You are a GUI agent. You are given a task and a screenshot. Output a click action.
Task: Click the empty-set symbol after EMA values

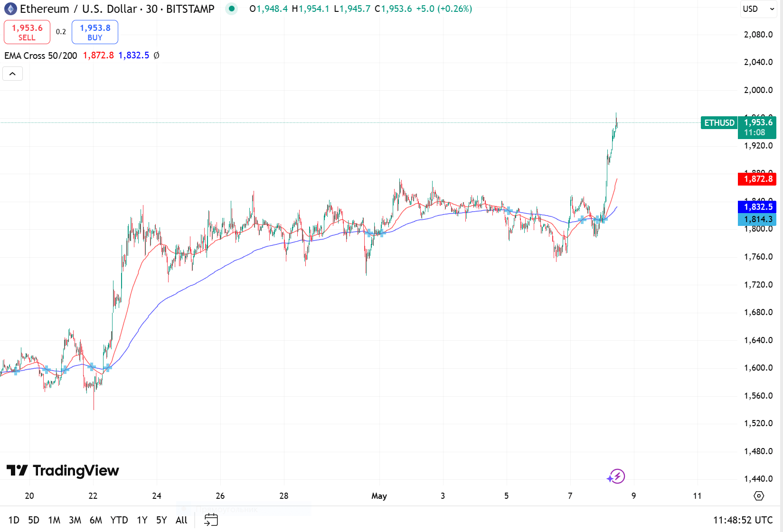(156, 56)
